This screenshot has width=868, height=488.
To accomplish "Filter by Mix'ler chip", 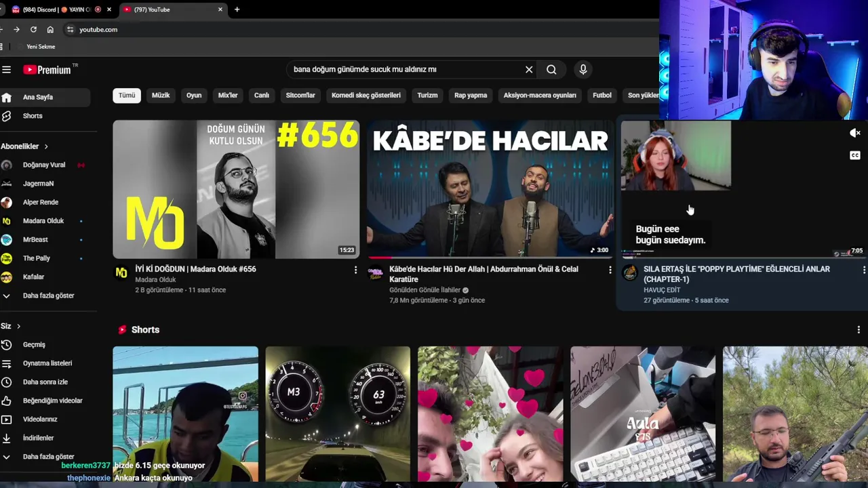I will 228,96.
